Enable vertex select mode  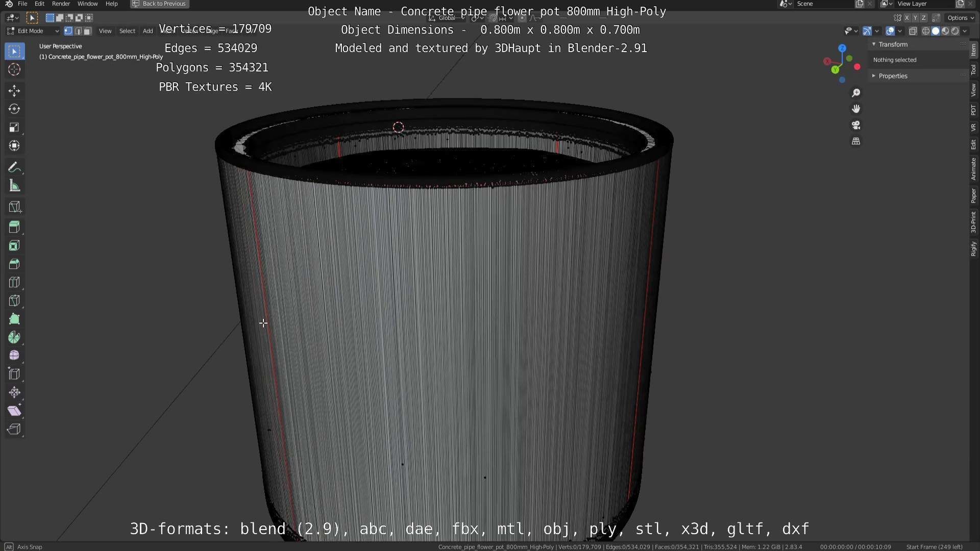68,31
